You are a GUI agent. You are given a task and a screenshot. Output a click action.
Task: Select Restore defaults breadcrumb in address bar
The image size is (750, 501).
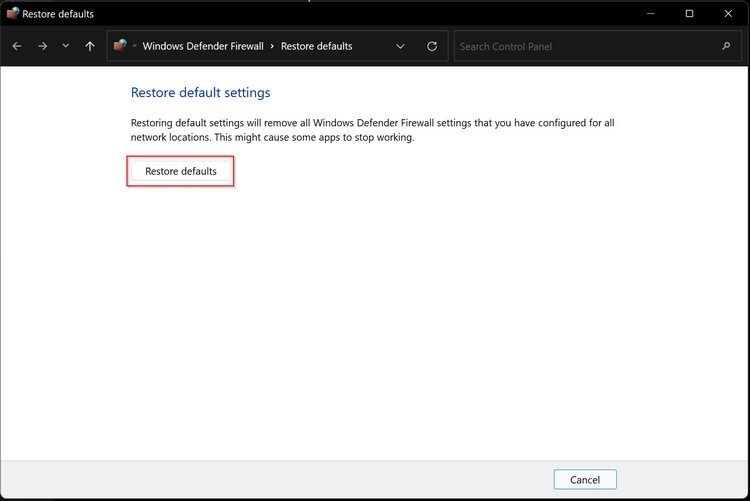(316, 46)
